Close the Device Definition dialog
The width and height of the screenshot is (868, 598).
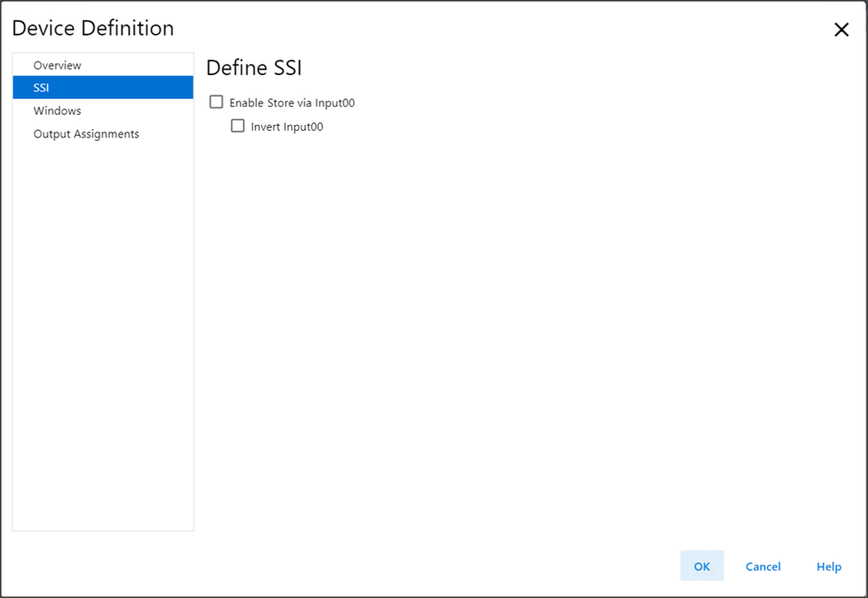[x=841, y=30]
